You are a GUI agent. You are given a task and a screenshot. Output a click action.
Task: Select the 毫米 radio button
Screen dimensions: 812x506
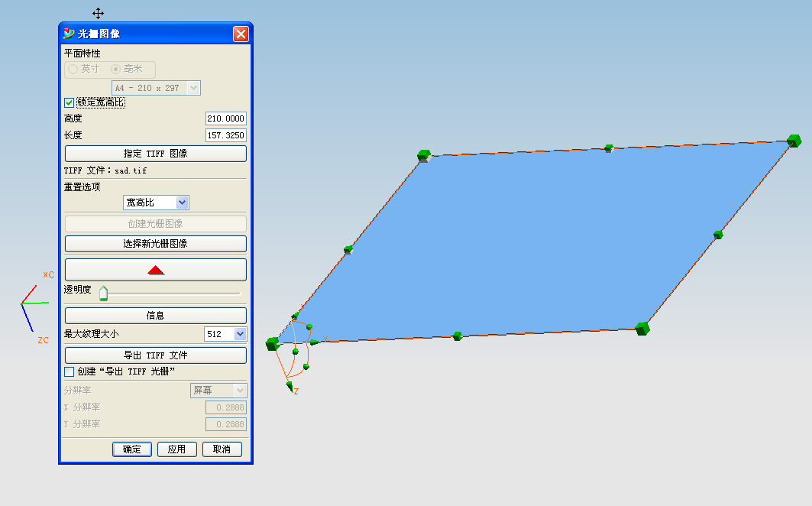point(116,69)
